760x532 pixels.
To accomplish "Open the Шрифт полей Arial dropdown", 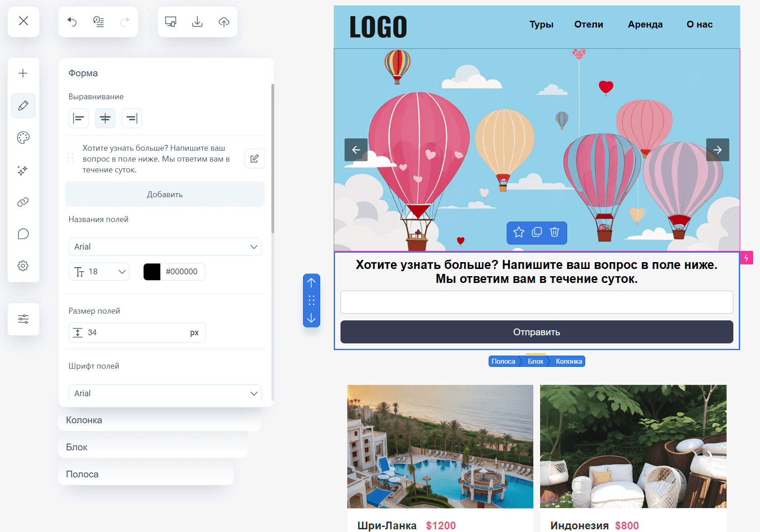I will [165, 393].
